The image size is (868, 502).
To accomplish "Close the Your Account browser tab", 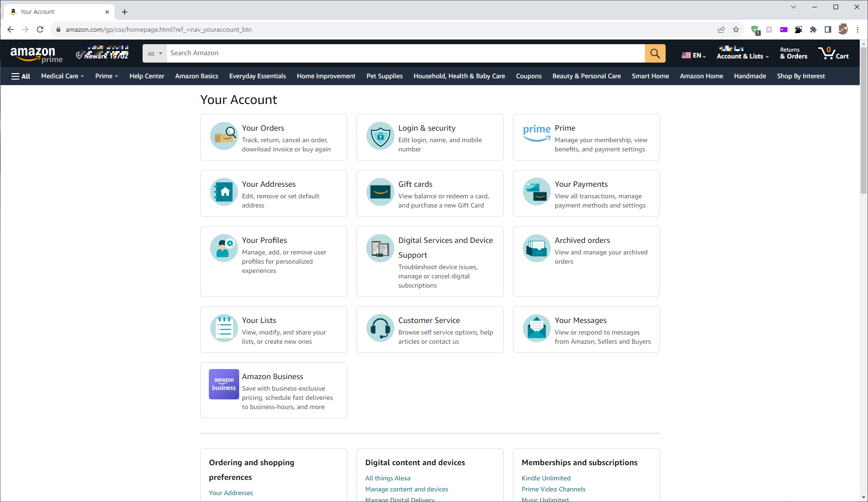I will click(107, 12).
